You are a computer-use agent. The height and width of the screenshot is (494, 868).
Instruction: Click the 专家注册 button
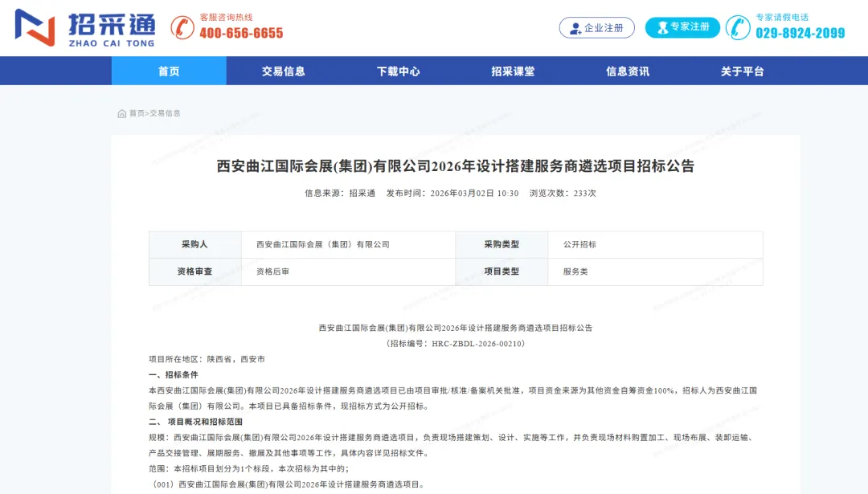tap(682, 27)
